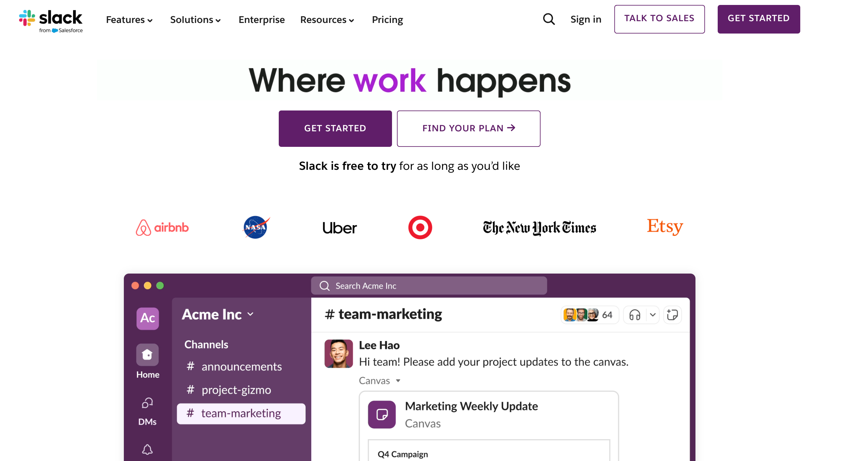The height and width of the screenshot is (461, 868).
Task: Click Find Your Plan button
Action: 468,128
